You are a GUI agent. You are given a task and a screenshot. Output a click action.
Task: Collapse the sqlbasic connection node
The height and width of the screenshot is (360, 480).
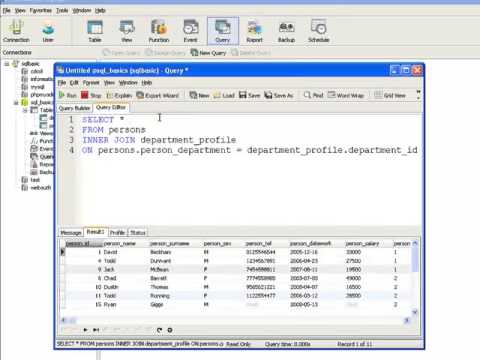[7, 63]
